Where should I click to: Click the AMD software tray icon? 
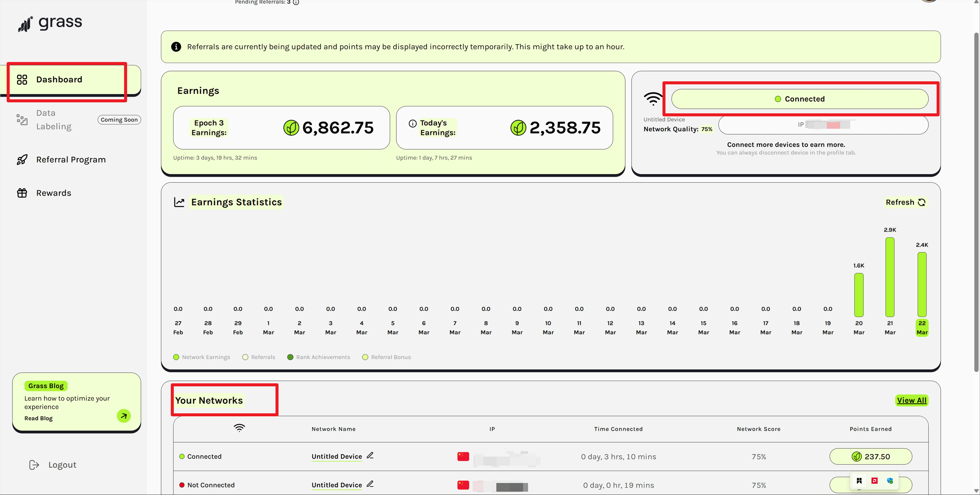874,481
